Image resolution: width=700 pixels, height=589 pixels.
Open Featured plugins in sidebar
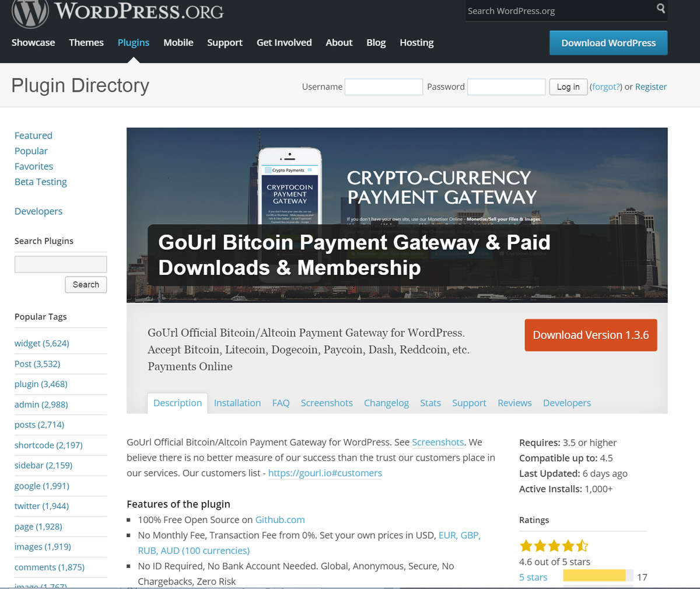(33, 135)
